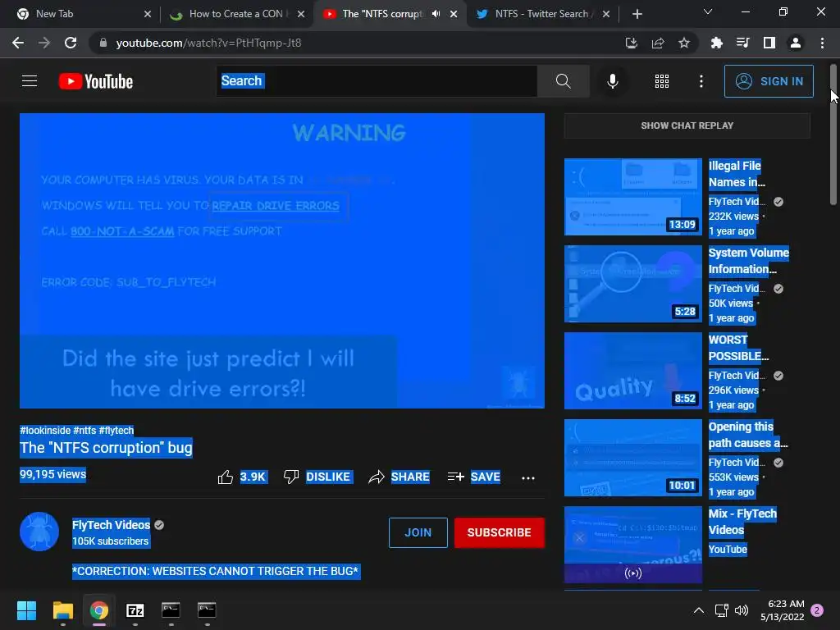The image size is (840, 630).
Task: Click the SIGN IN button
Action: pos(768,81)
